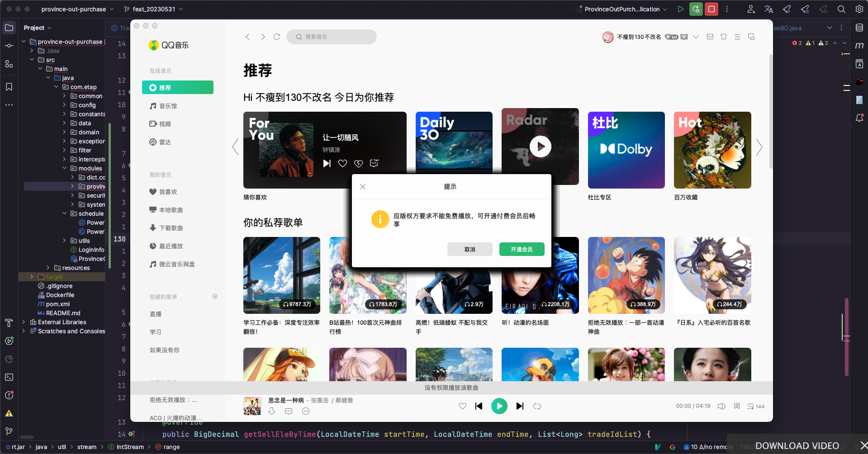Toggle mute with the volume icon
Screen dimensions: 868x454
(x=722, y=406)
